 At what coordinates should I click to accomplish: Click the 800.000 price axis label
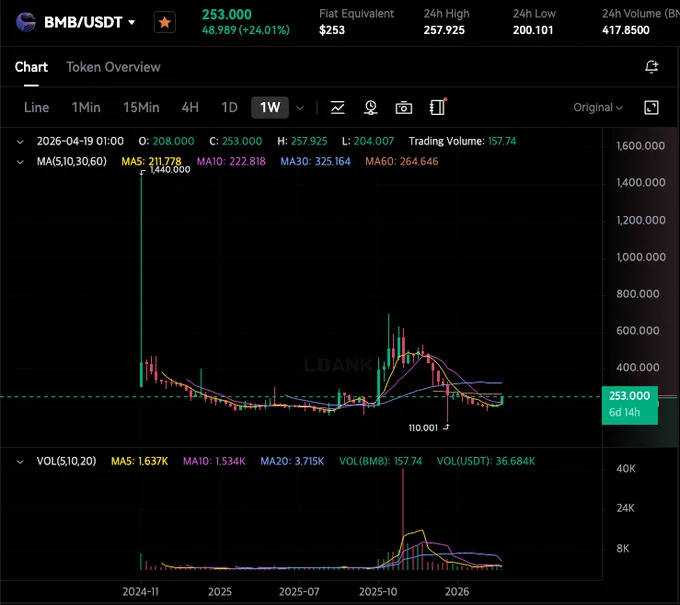coord(638,294)
